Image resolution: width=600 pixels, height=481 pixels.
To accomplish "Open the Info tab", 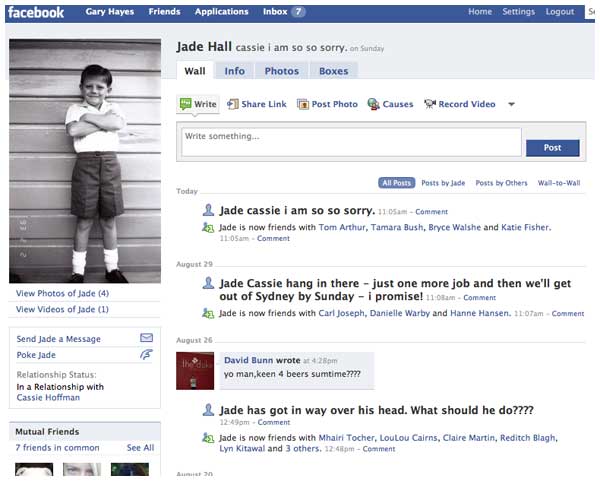I will (x=234, y=71).
